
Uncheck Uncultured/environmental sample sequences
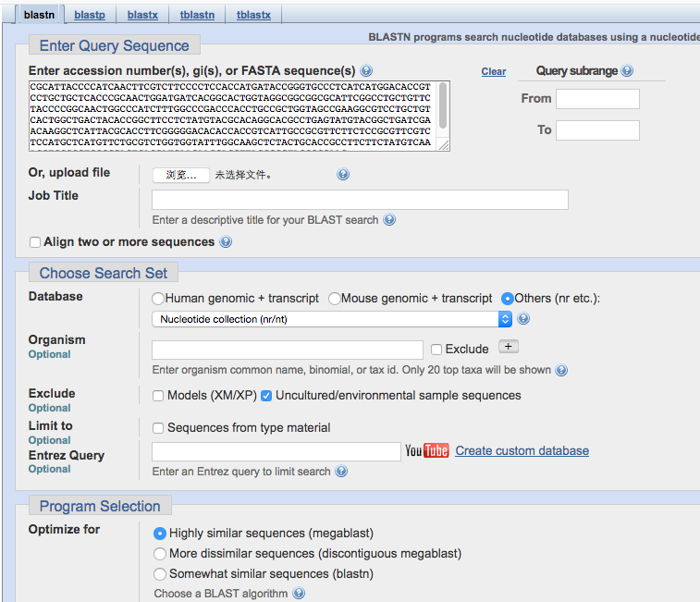[x=266, y=396]
